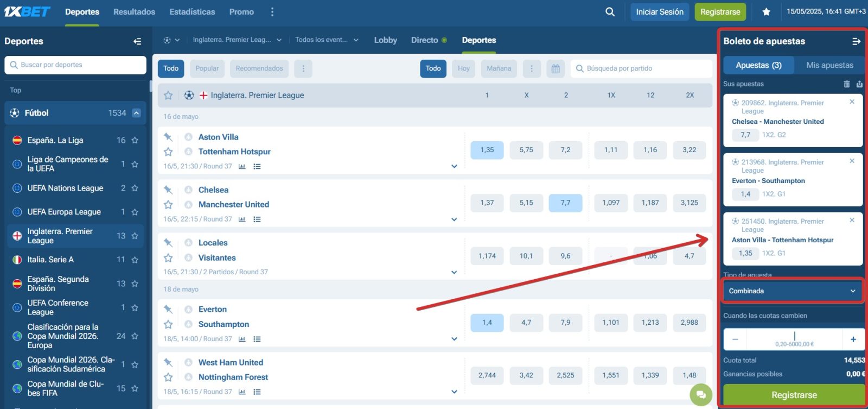The image size is (868, 409).
Task: Focus the stake amount input
Action: click(x=795, y=339)
